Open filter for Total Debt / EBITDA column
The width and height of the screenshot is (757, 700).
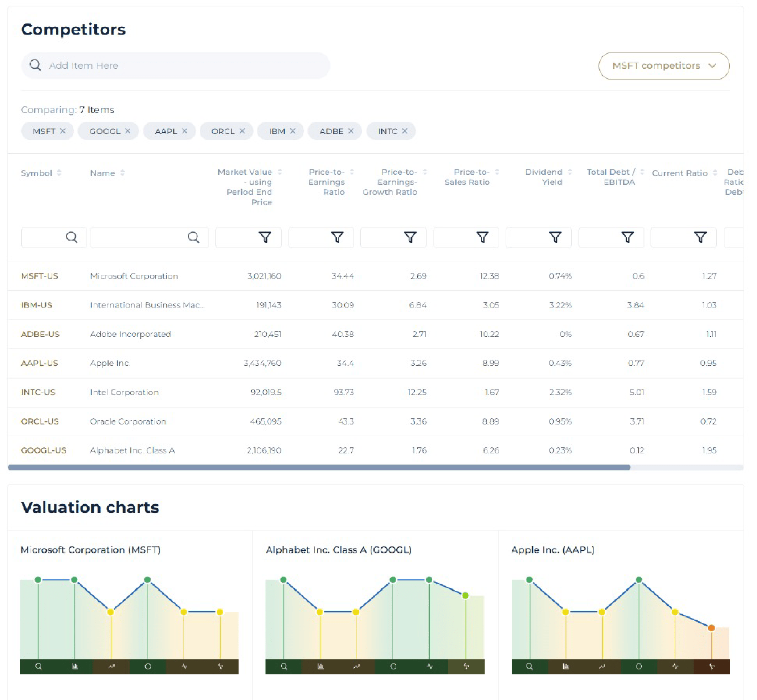628,237
